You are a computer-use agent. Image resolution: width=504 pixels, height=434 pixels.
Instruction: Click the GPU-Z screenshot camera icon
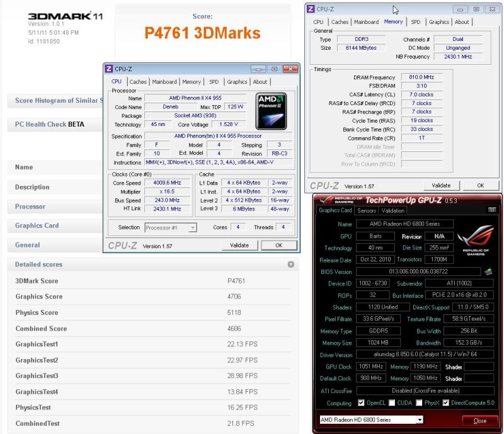coord(492,210)
